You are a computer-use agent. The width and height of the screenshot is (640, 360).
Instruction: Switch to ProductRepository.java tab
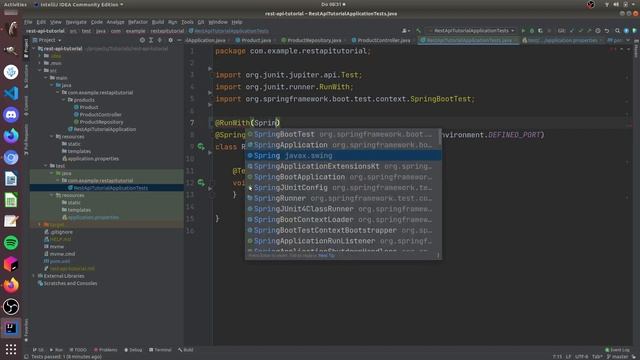pyautogui.click(x=311, y=40)
